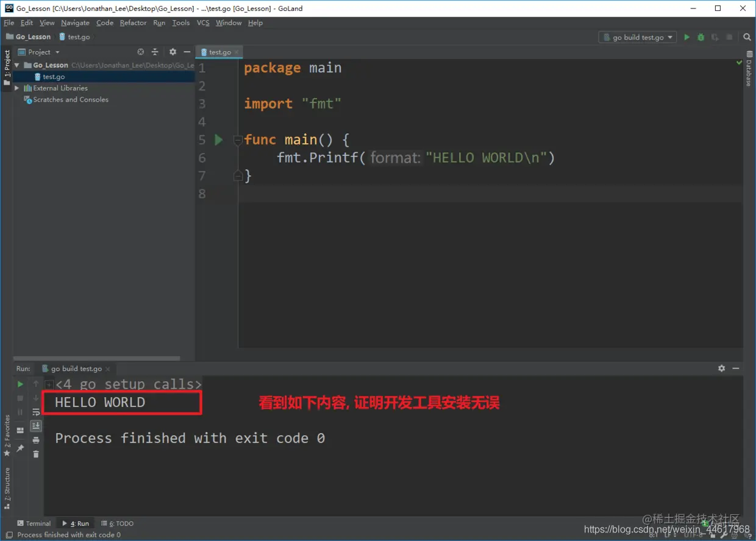Switch to the Terminal tool window tab
The height and width of the screenshot is (541, 756).
(x=34, y=523)
